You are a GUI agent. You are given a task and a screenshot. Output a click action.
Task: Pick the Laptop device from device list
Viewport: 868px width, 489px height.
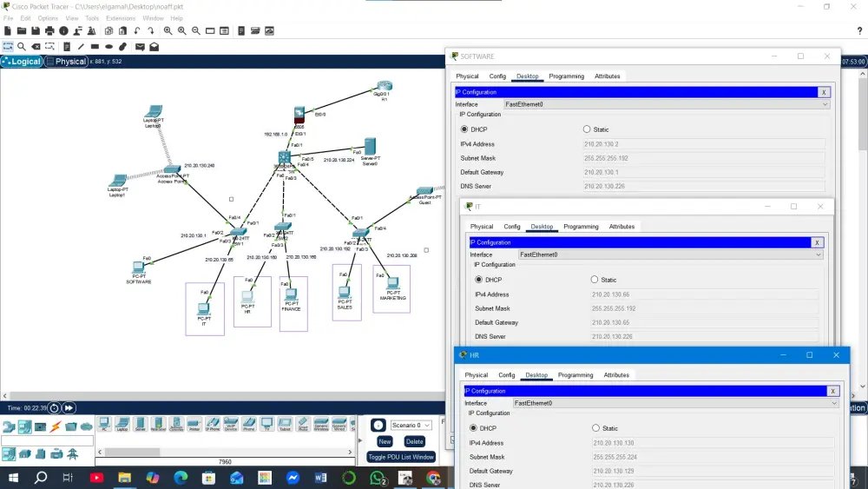(x=122, y=424)
